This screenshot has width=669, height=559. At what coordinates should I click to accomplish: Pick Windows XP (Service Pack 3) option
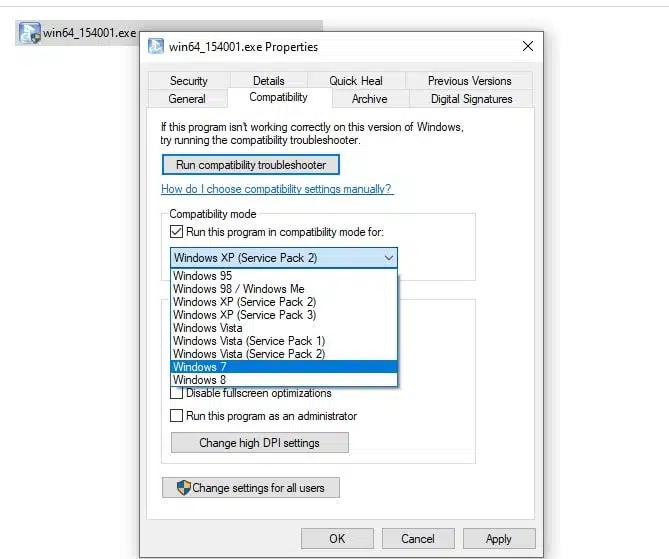point(284,315)
